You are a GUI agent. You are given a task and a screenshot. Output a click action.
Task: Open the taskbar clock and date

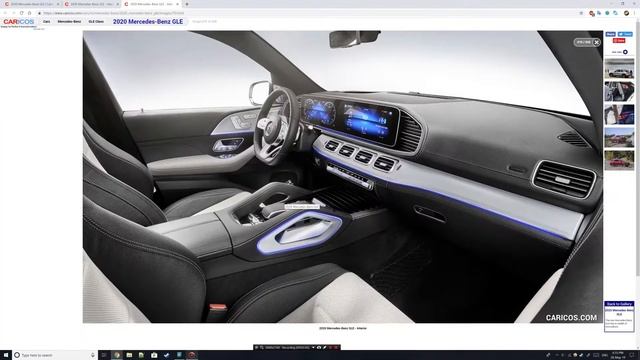click(618, 355)
